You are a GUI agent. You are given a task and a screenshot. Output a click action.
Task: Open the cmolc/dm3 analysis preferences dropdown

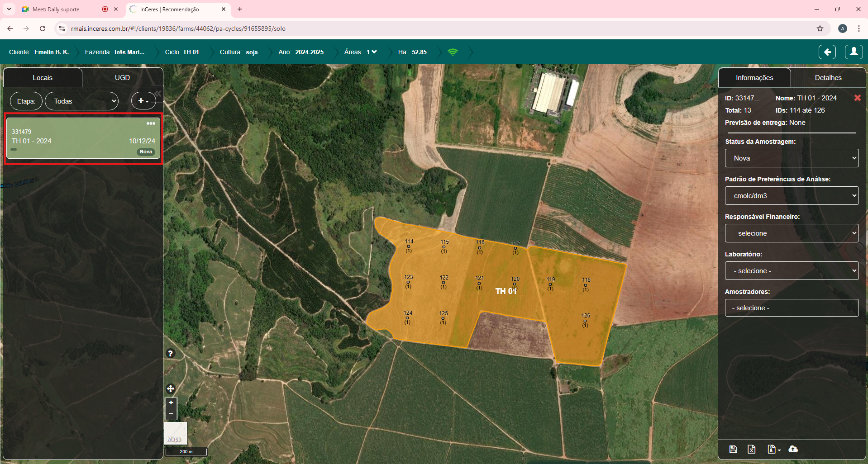pos(792,196)
